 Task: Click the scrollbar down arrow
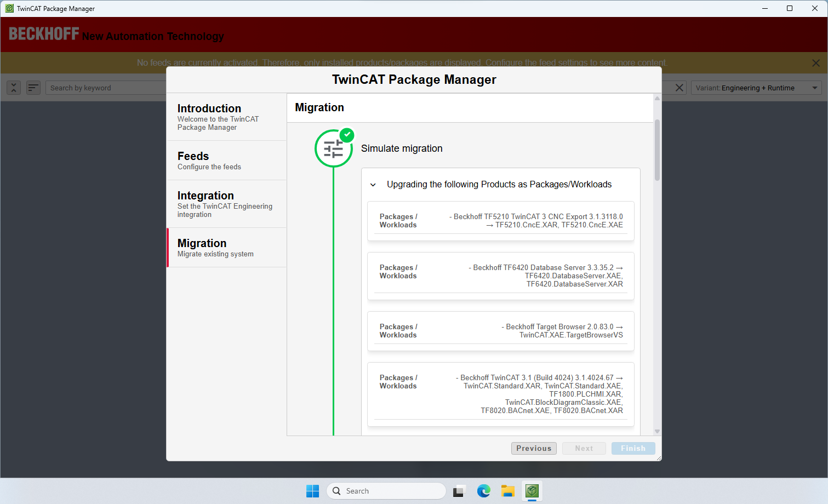[x=657, y=432]
